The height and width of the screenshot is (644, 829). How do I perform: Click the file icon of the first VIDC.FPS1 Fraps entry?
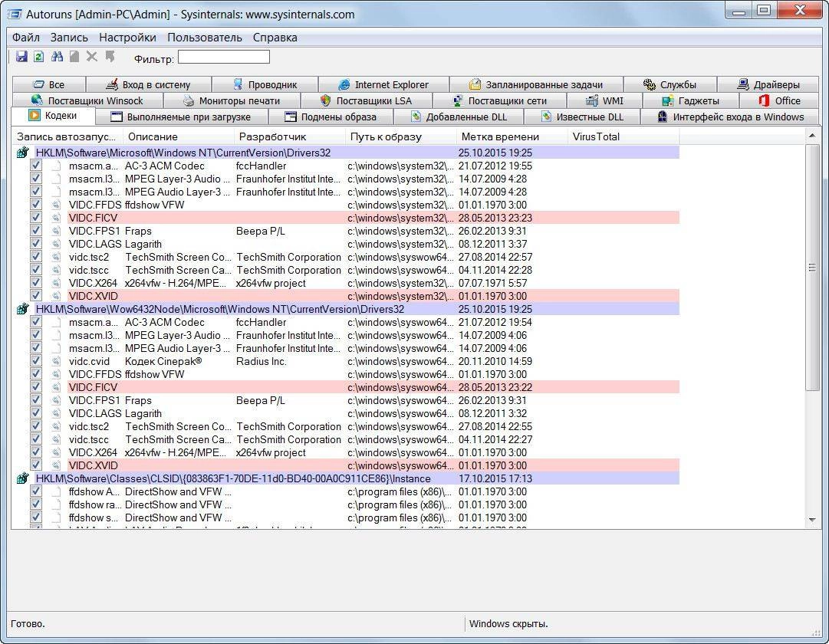point(56,231)
